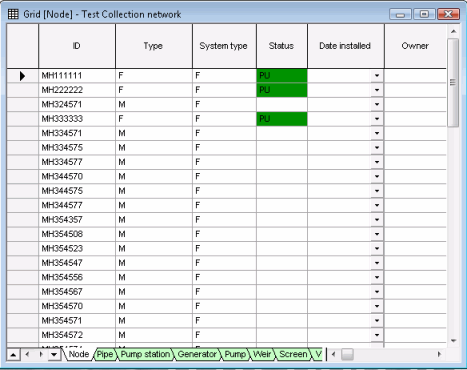Select green PU status cell for MH222222
Viewport: 467px width, 370px height.
282,90
